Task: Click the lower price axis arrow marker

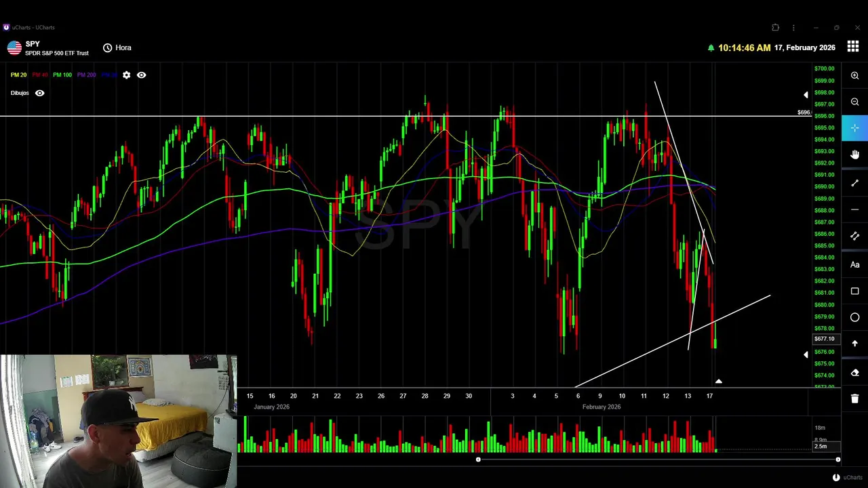Action: click(x=806, y=354)
